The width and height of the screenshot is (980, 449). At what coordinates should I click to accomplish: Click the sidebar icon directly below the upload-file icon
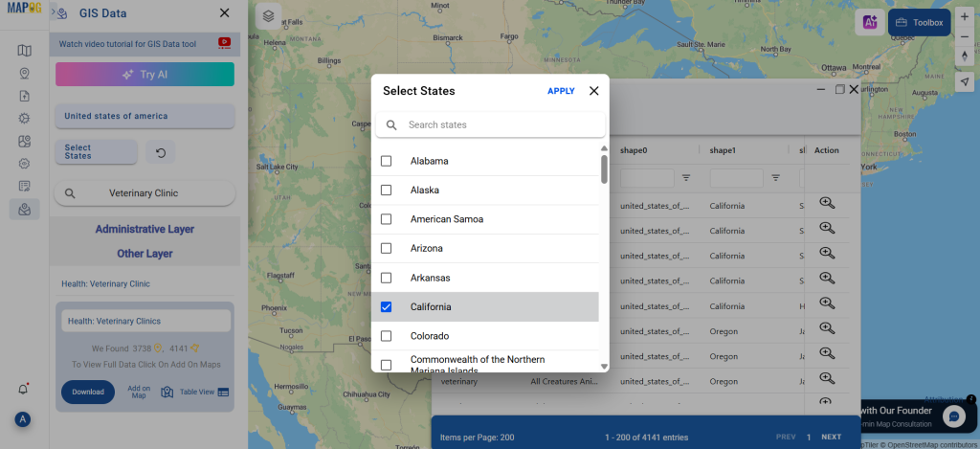click(x=24, y=118)
